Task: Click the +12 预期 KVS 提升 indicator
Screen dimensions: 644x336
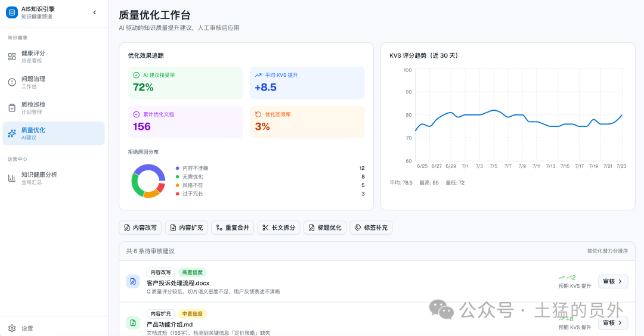Action: (574, 281)
